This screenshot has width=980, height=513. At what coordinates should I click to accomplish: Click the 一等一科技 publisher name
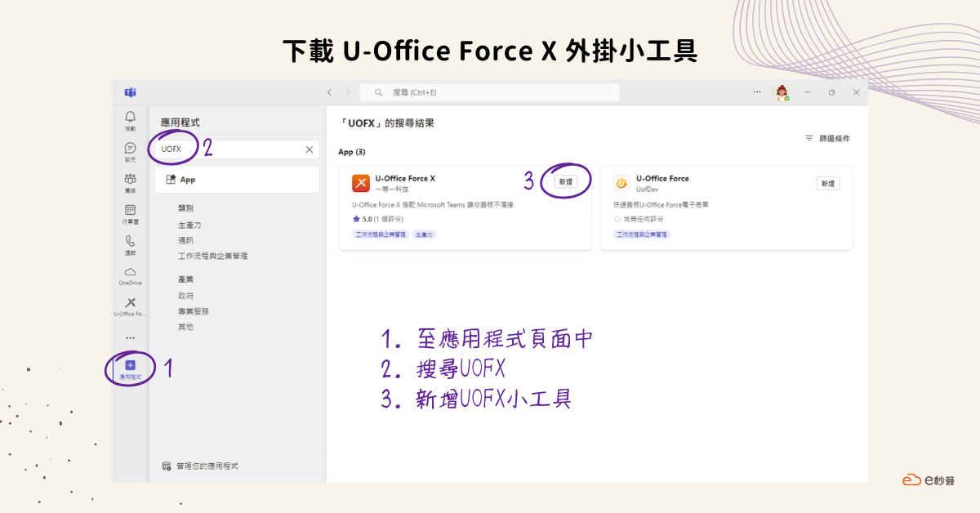391,189
